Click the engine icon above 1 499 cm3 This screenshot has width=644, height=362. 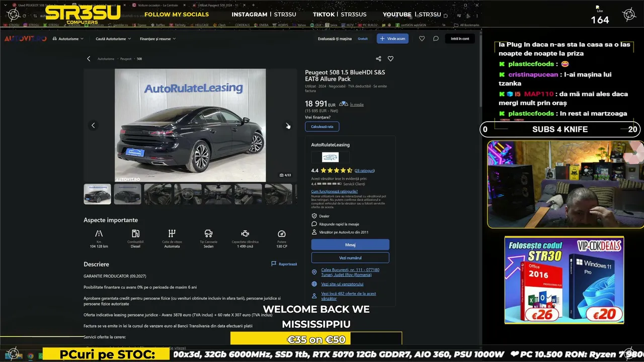[245, 234]
